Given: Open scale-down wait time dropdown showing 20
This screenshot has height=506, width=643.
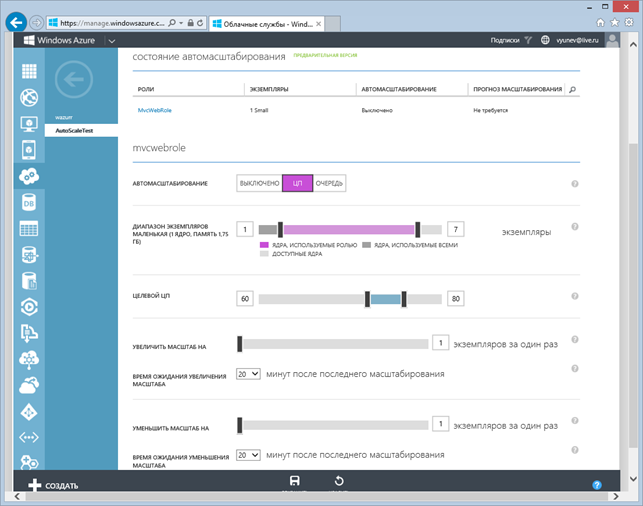Looking at the screenshot, I should click(248, 455).
